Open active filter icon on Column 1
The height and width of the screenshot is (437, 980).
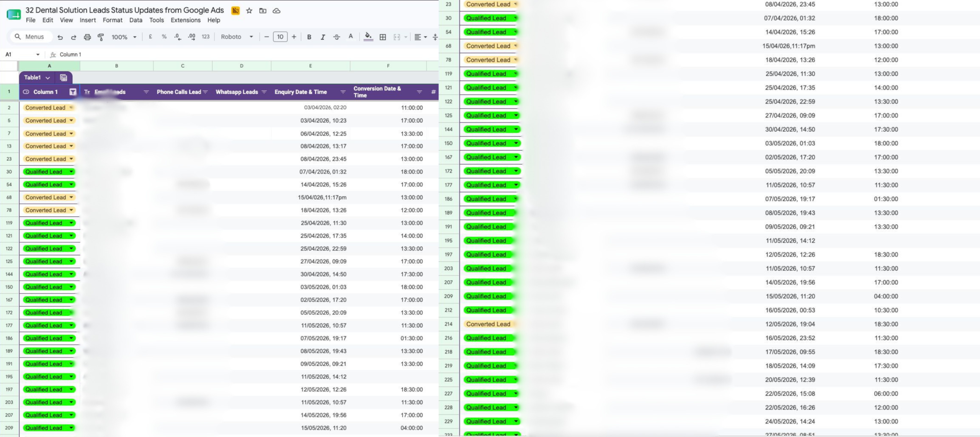pyautogui.click(x=73, y=92)
